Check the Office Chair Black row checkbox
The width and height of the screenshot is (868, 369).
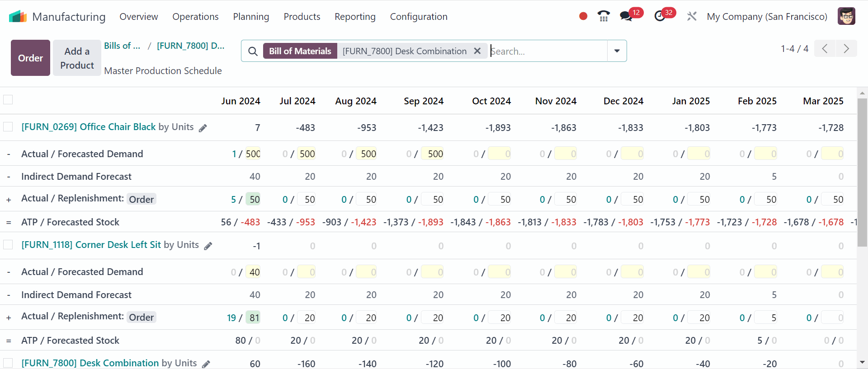(x=8, y=127)
